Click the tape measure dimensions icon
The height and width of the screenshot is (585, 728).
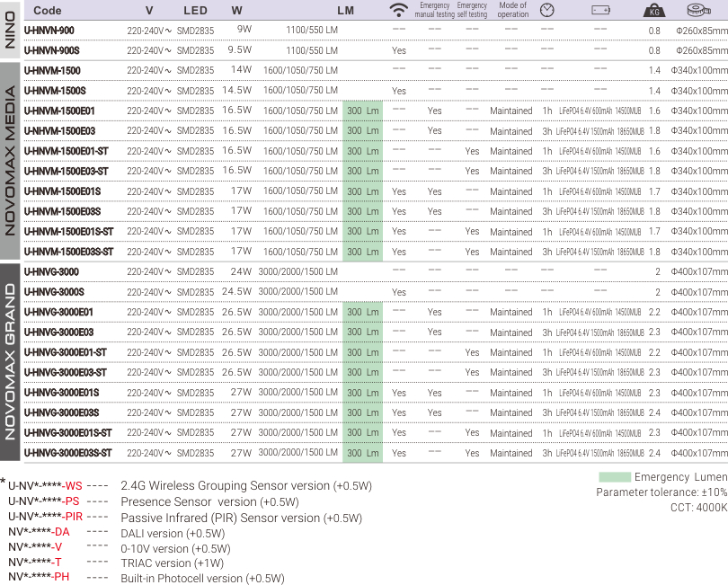click(698, 10)
